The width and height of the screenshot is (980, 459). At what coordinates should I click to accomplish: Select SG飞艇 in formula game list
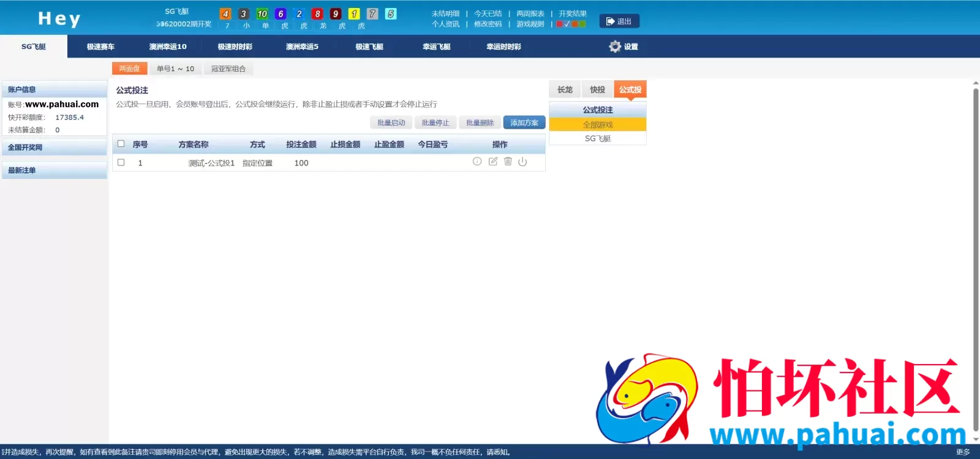pos(598,138)
